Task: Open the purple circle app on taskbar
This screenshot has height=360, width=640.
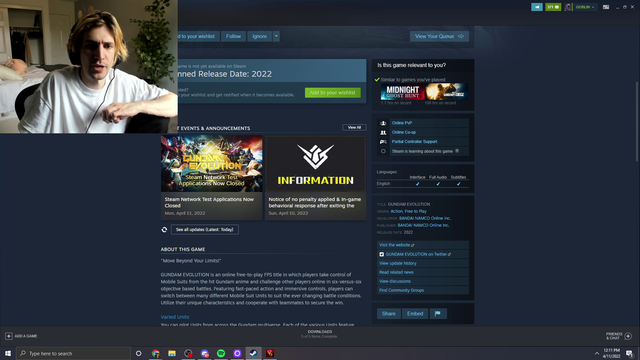Action: tap(237, 353)
